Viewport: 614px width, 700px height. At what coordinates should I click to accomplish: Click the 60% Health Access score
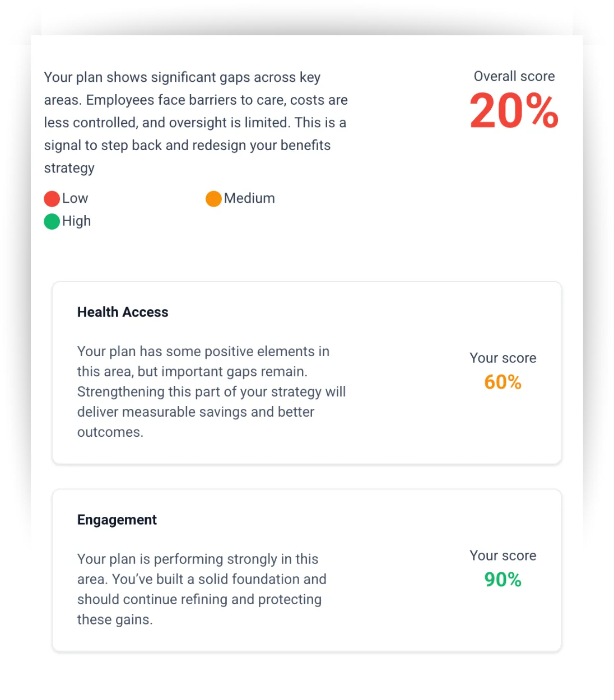pos(503,382)
